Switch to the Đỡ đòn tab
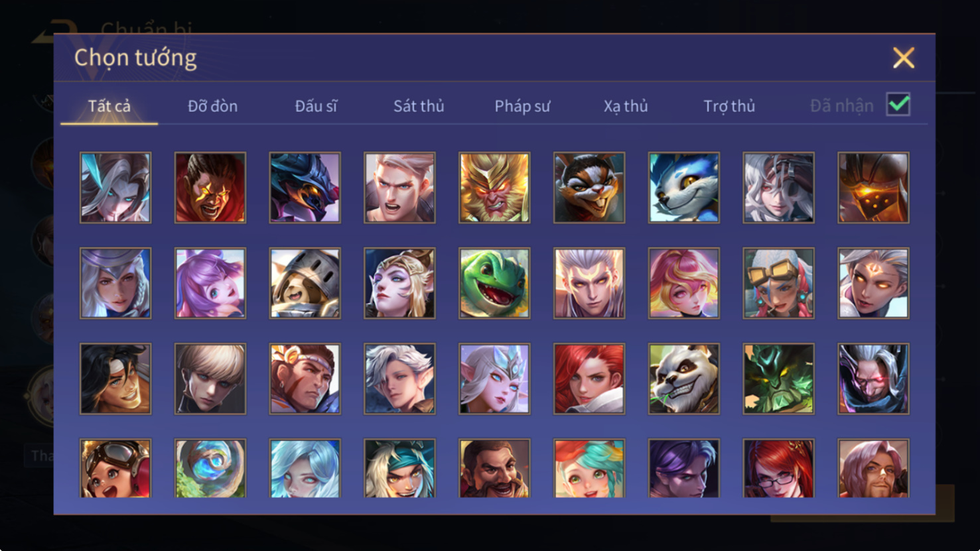Viewport: 980px width, 551px height. [x=212, y=106]
